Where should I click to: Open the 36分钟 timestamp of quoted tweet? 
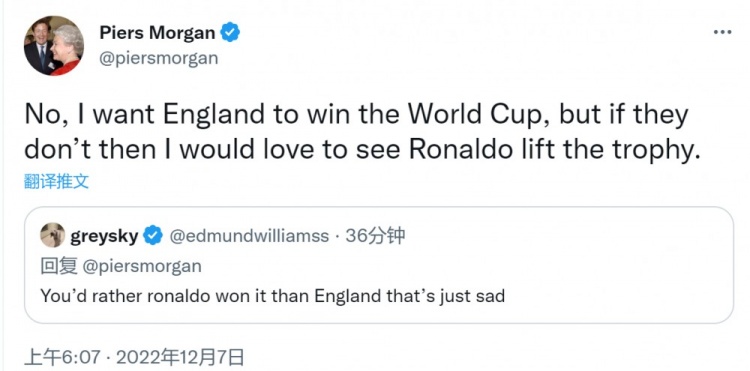pos(375,235)
